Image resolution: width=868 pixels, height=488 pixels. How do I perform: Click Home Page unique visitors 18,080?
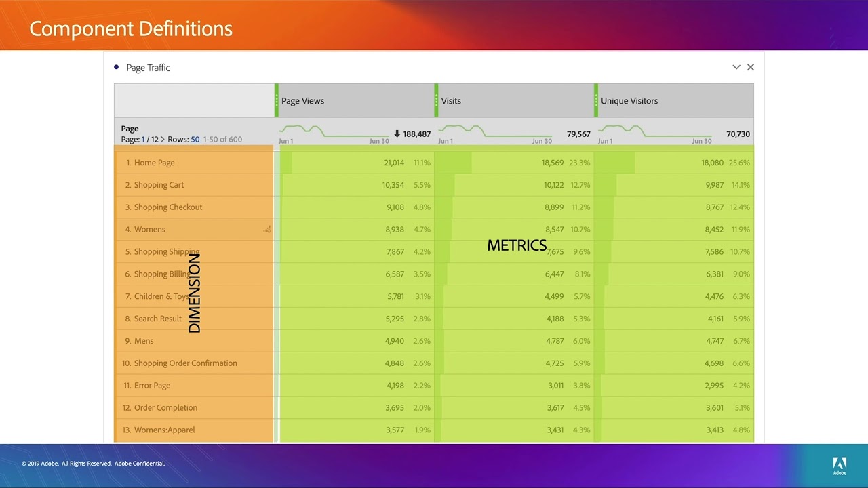point(712,163)
